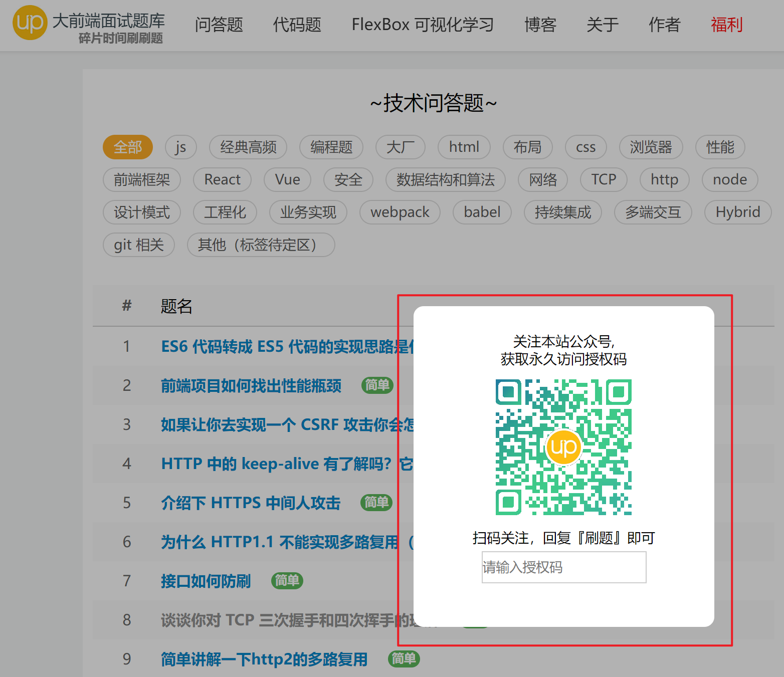The height and width of the screenshot is (677, 784).
Task: Filter by webpack tag
Action: [400, 212]
